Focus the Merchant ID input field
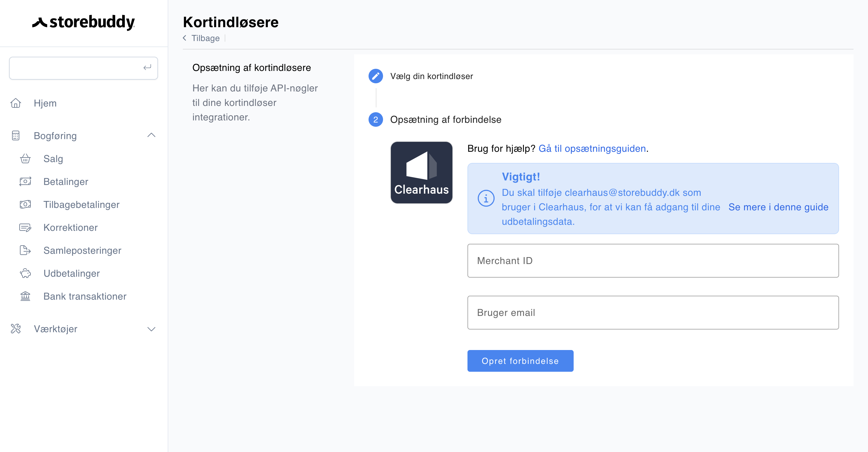This screenshot has width=868, height=452. [x=653, y=261]
